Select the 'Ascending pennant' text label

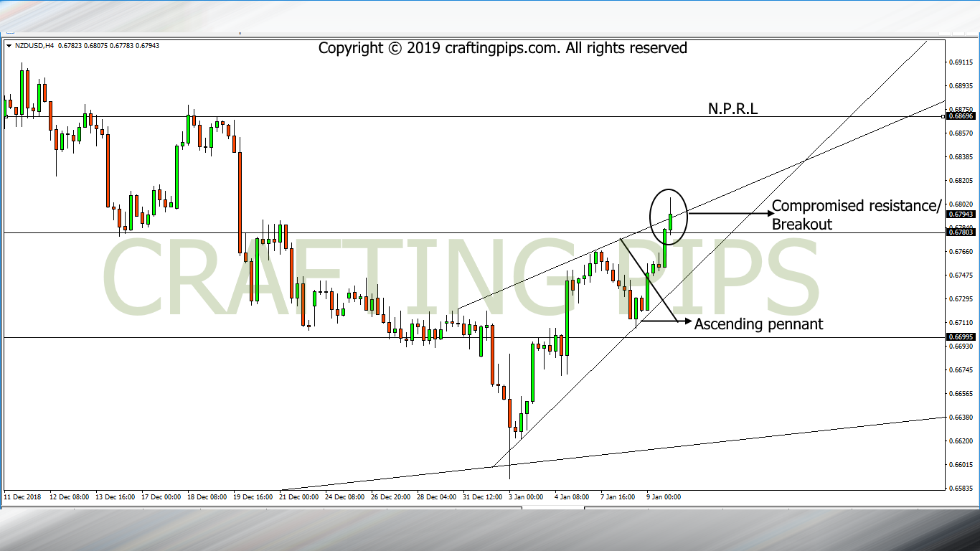tap(758, 324)
